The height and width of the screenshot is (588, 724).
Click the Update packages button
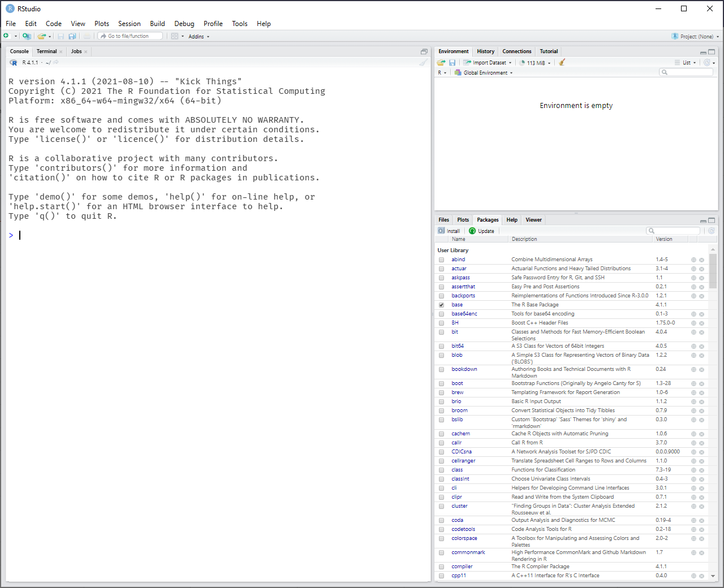tap(482, 231)
